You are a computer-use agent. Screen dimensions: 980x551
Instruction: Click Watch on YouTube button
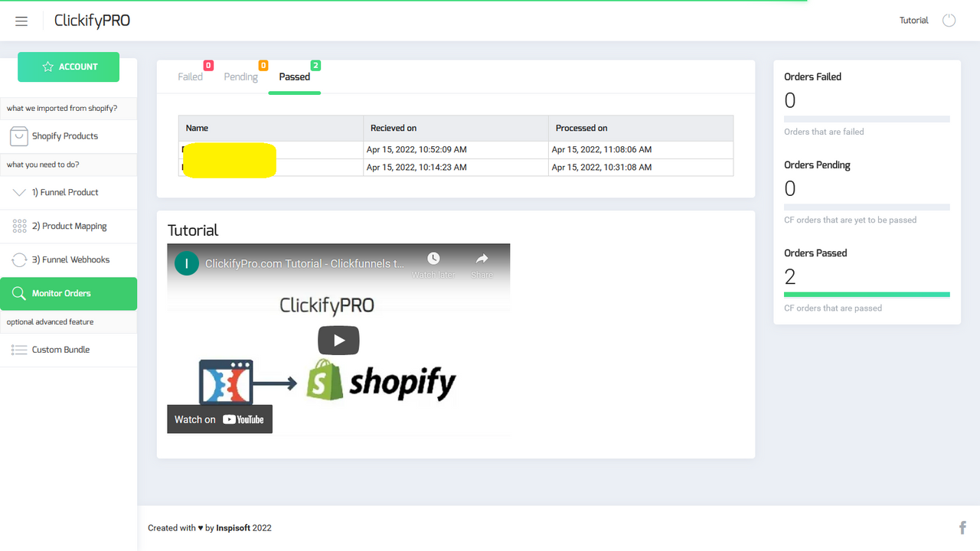(220, 419)
